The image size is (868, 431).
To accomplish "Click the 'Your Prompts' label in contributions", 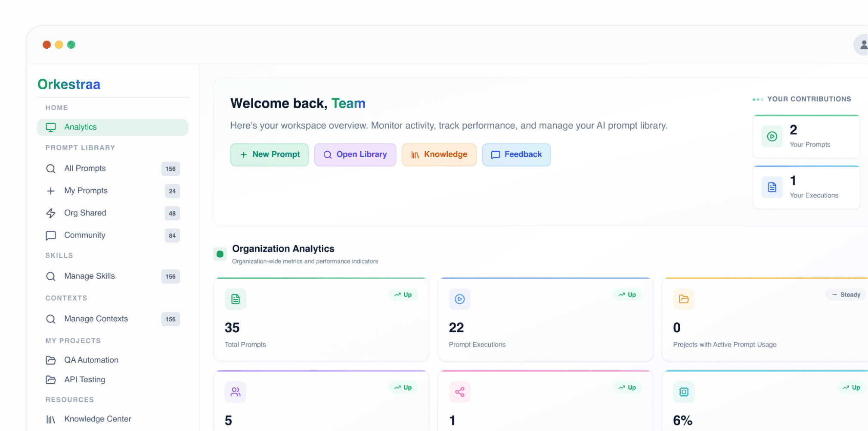I will coord(810,145).
